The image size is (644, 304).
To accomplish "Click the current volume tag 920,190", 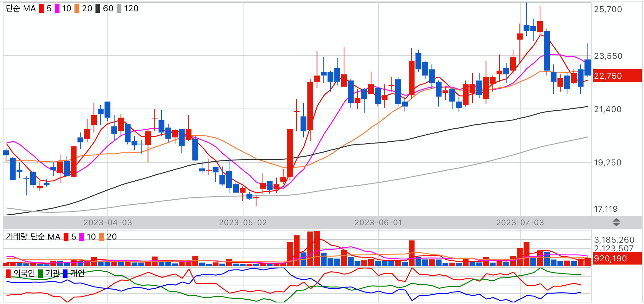I will pyautogui.click(x=617, y=258).
